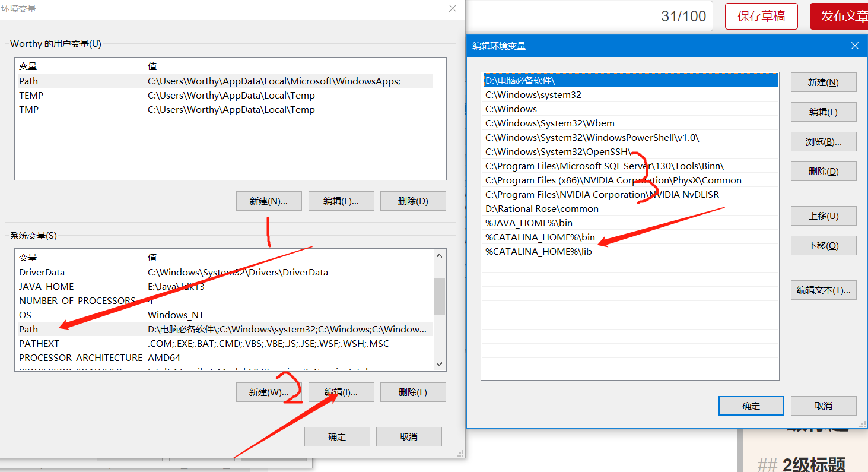
Task: Click the 值 column header in user variables
Action: [289, 66]
